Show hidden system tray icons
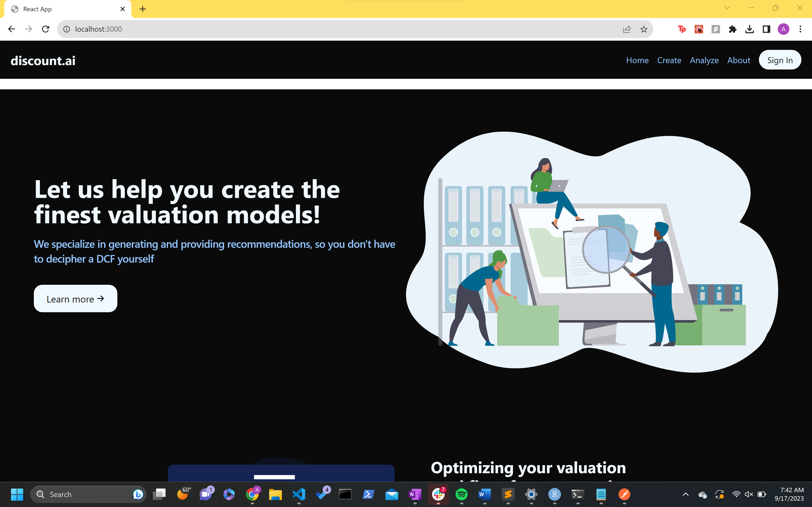 coord(686,494)
